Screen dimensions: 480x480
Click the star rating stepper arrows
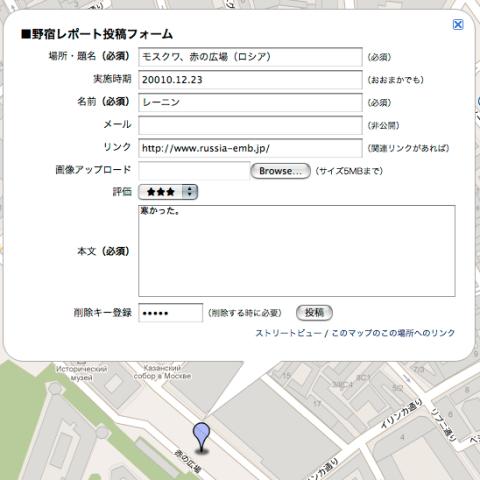click(190, 192)
